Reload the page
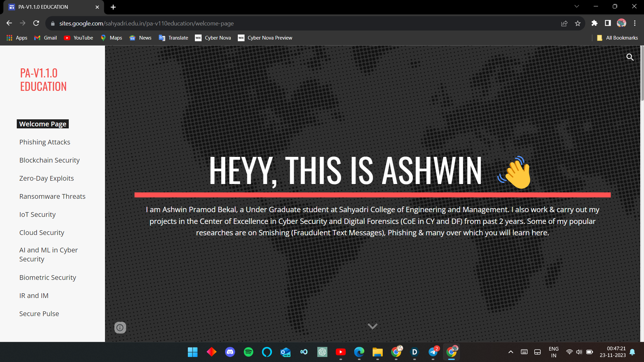The width and height of the screenshot is (644, 362). coord(36,23)
